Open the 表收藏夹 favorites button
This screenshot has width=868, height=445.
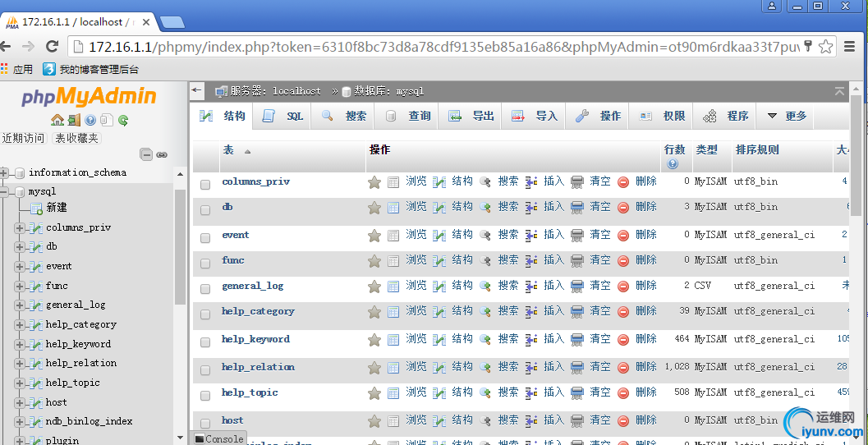point(77,139)
